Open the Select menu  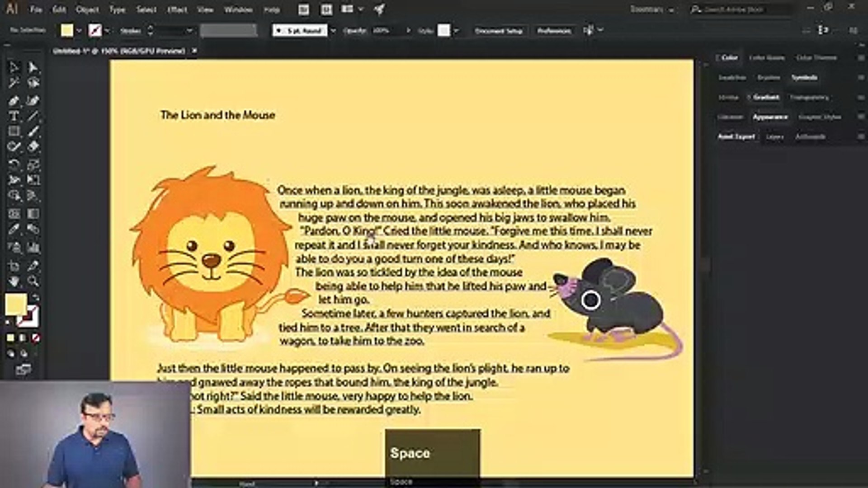coord(146,9)
